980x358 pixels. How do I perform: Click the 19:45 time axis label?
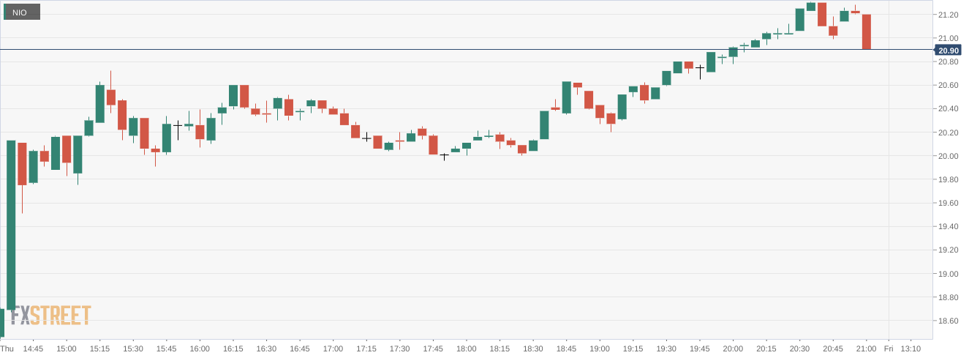(699, 348)
